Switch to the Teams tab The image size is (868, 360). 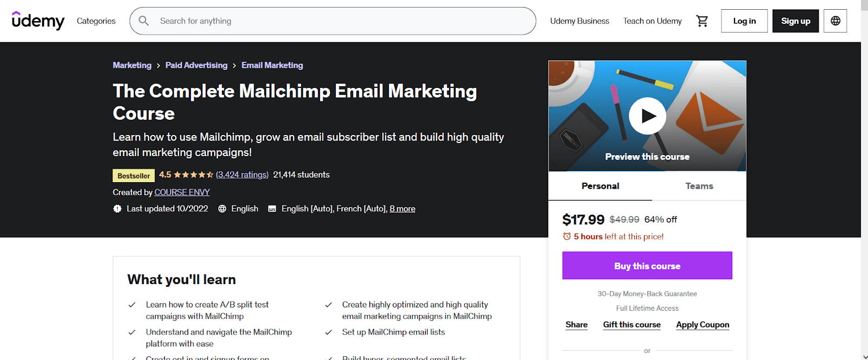point(699,185)
